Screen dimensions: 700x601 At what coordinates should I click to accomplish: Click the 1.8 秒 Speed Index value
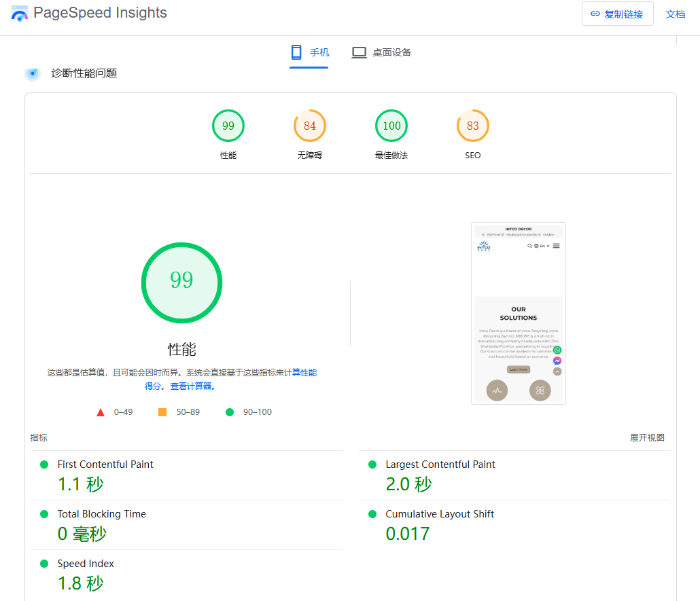[81, 583]
